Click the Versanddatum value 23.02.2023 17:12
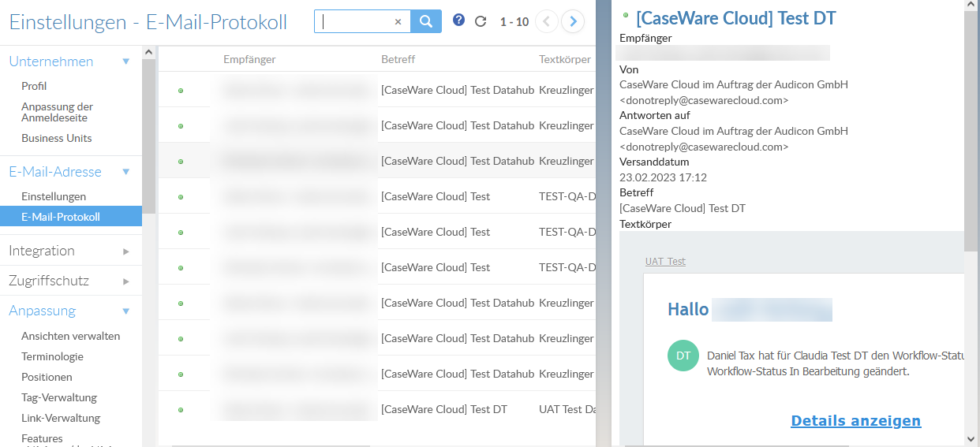This screenshot has width=980, height=447. click(x=663, y=177)
